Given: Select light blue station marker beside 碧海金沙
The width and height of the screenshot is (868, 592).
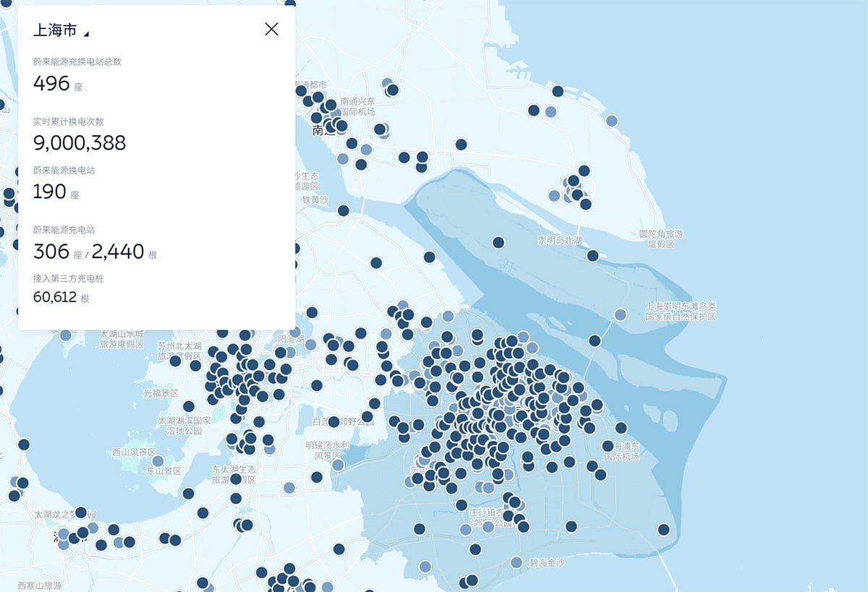Looking at the screenshot, I should click(516, 562).
